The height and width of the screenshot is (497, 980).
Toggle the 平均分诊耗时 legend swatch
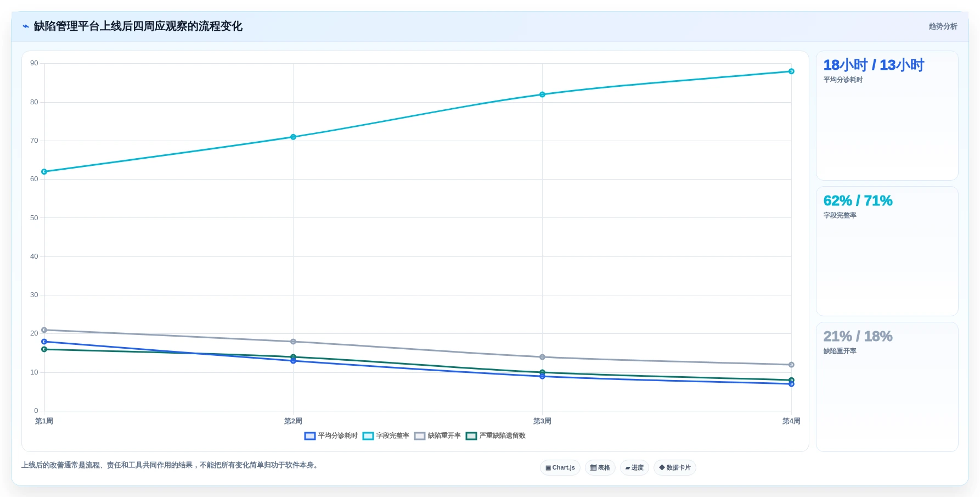310,436
